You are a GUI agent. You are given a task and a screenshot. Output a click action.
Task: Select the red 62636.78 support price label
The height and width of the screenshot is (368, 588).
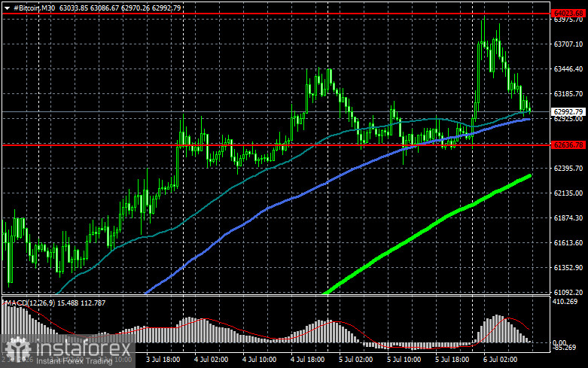pyautogui.click(x=568, y=144)
